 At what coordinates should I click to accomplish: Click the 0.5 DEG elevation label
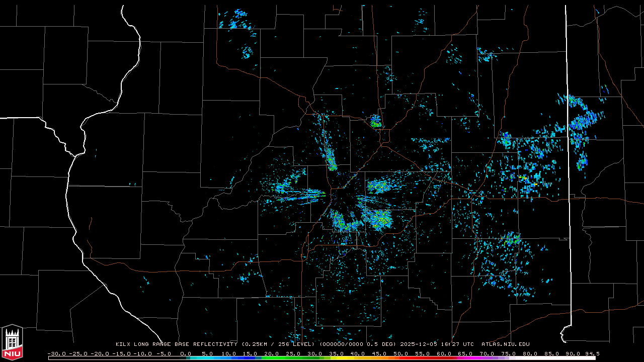tap(383, 344)
